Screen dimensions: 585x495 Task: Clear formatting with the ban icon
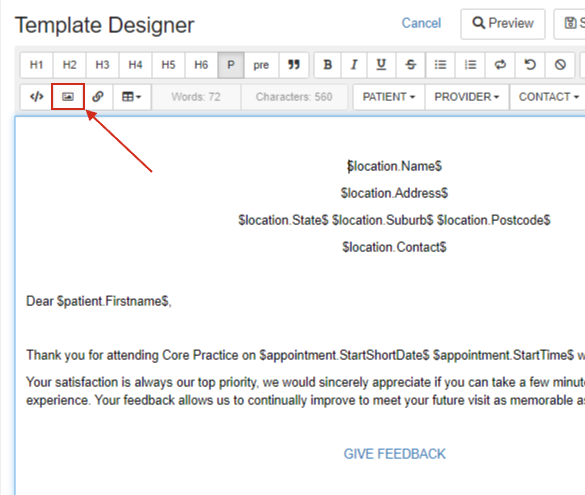pyautogui.click(x=560, y=65)
